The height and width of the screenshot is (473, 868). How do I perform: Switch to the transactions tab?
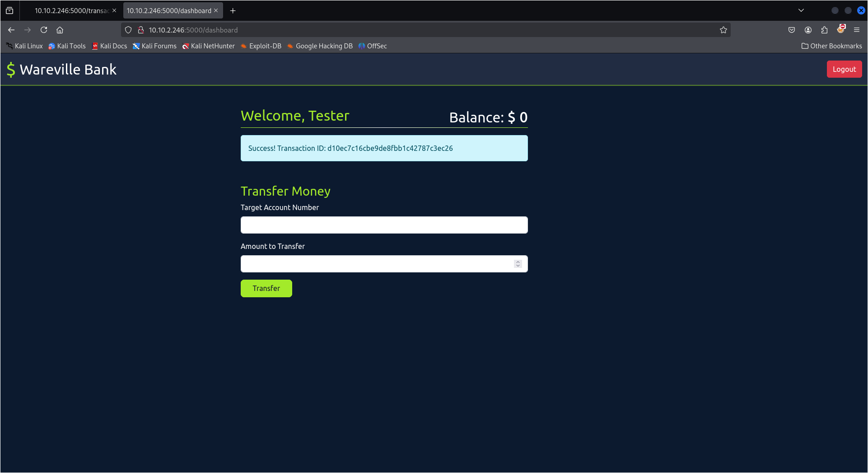(x=71, y=10)
